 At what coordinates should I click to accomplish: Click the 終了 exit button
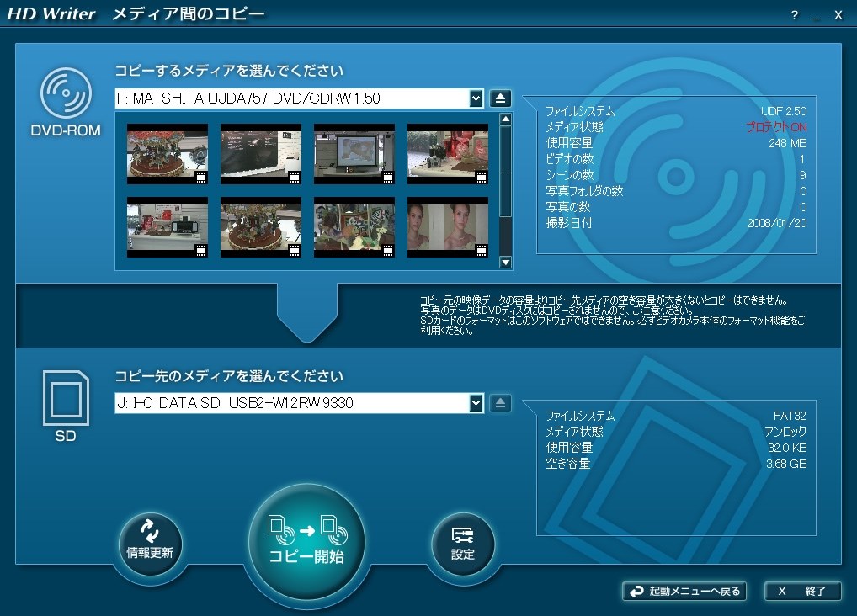802,592
